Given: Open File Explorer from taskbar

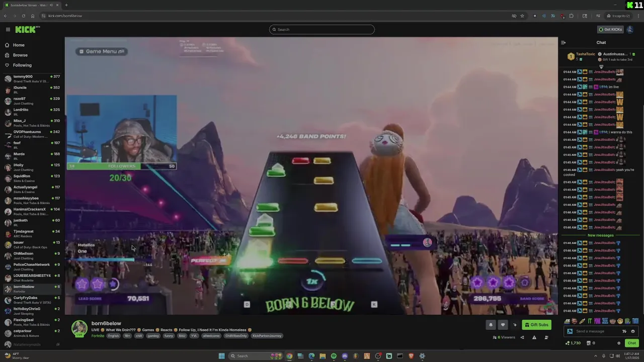Looking at the screenshot, I should 323,356.
